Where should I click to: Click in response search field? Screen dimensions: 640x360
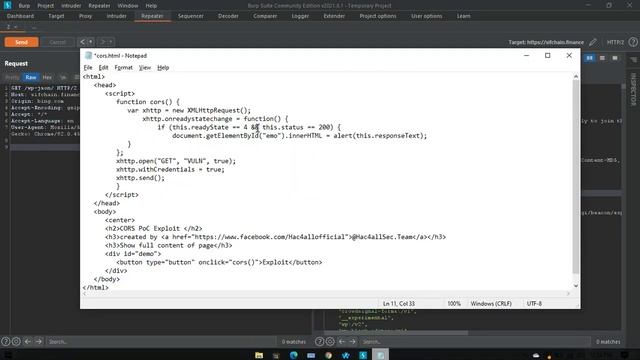click(x=475, y=342)
